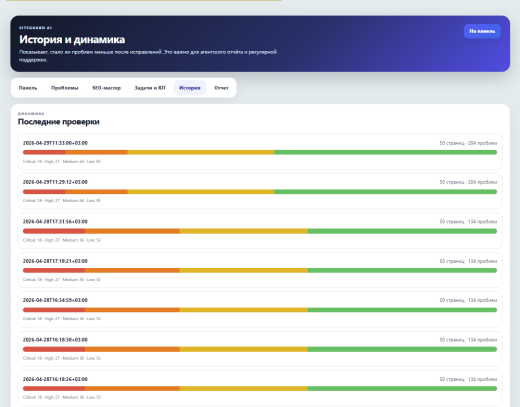Open the Проблемы tab
This screenshot has height=407, width=520.
coord(65,88)
